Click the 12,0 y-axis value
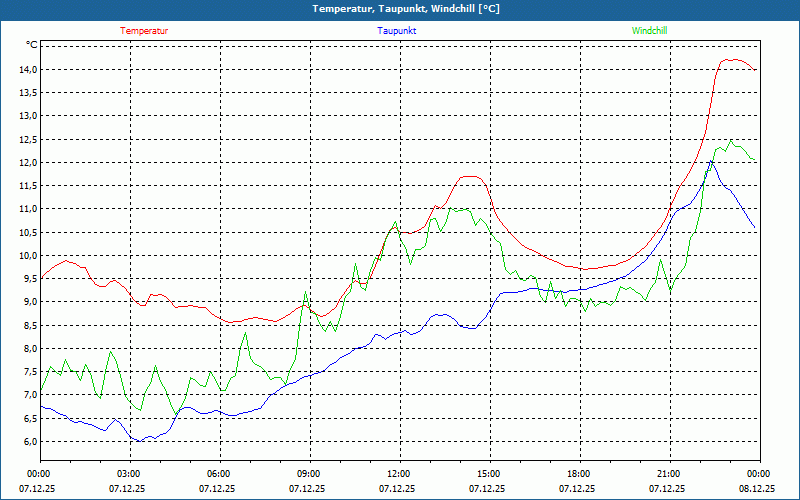Image resolution: width=800 pixels, height=500 pixels. (26, 162)
